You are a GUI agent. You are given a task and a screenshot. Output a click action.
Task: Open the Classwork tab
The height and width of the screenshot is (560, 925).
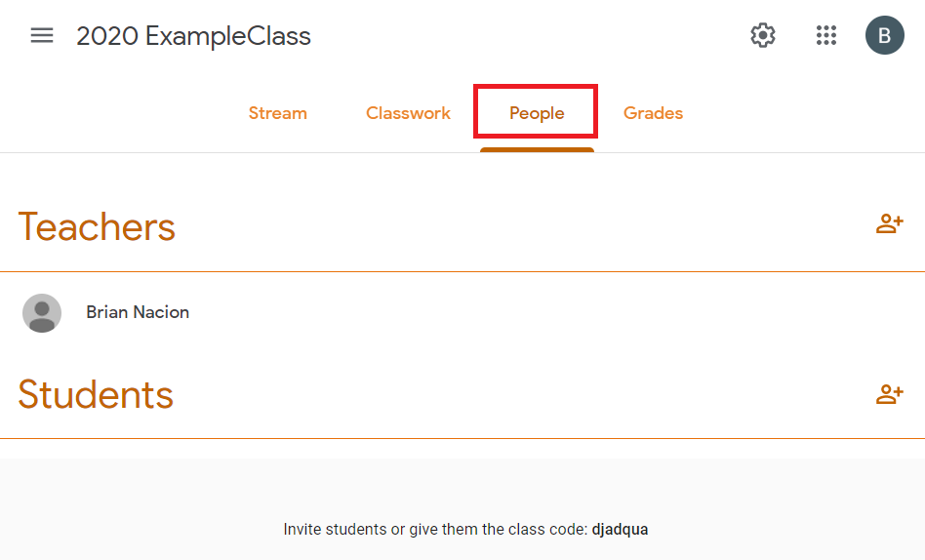point(408,113)
